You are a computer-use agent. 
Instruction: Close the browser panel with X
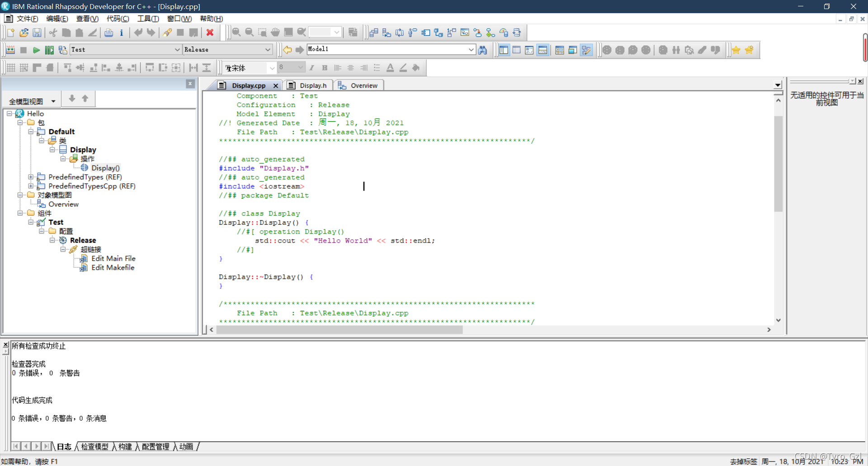(190, 84)
